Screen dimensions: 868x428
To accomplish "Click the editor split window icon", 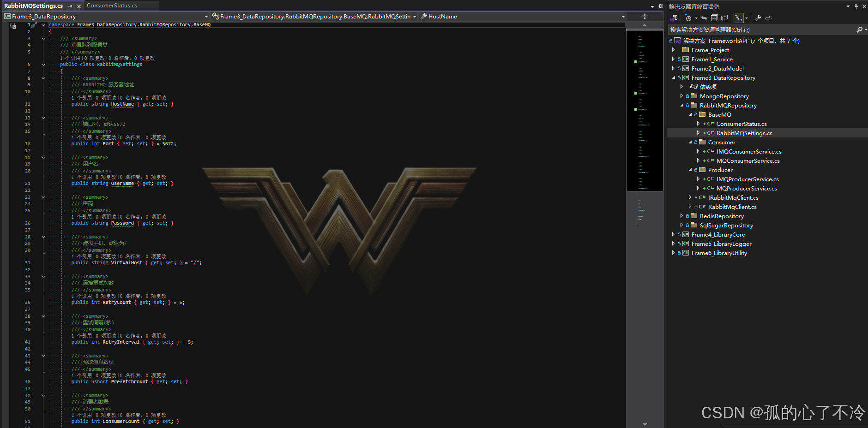I will pos(645,16).
